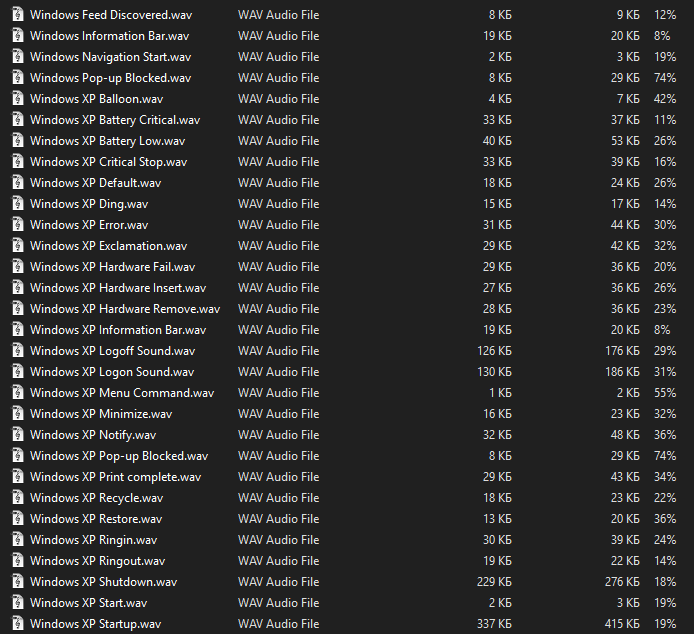This screenshot has height=634, width=694.
Task: Click the file icon for Windows XP Ding.wav
Action: (17, 204)
